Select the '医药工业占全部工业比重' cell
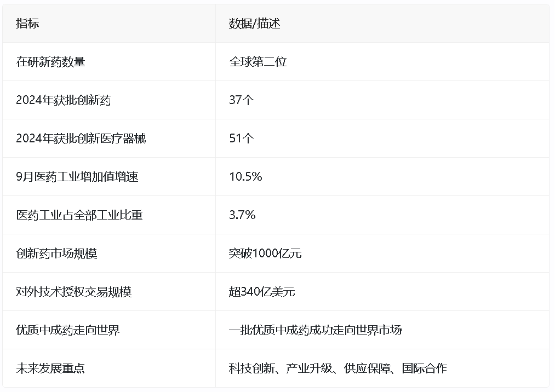The image size is (555, 392). coord(79,215)
